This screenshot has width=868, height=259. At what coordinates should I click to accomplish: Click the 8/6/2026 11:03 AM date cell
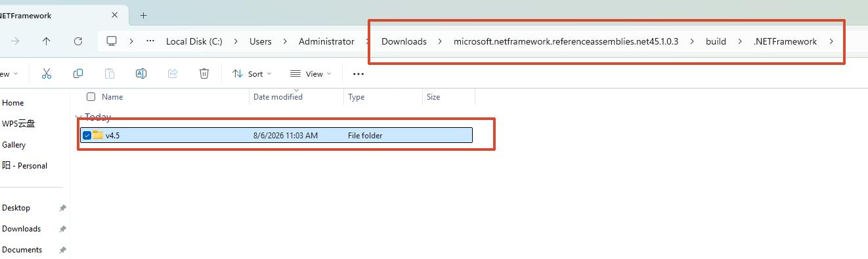point(286,136)
